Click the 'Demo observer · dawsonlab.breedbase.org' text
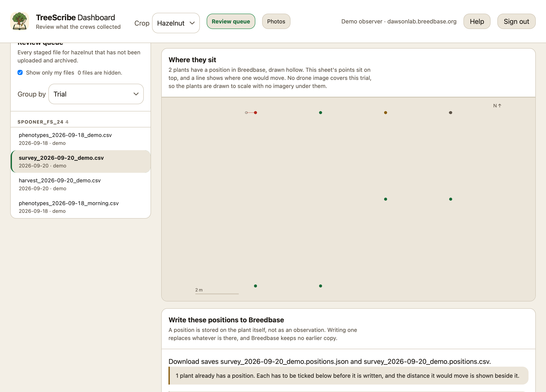This screenshot has width=546, height=392. 399,21
